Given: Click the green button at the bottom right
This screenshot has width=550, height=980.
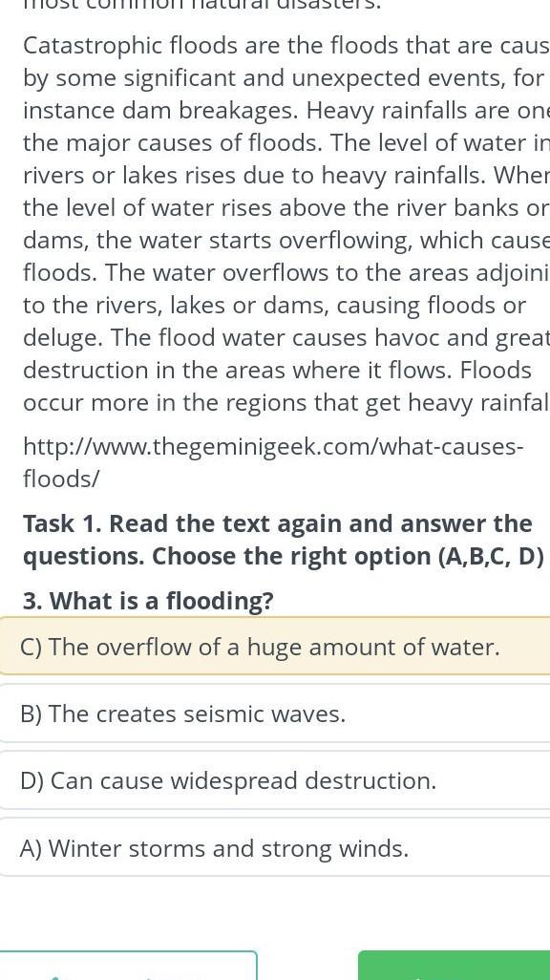Looking at the screenshot, I should coord(455,965).
